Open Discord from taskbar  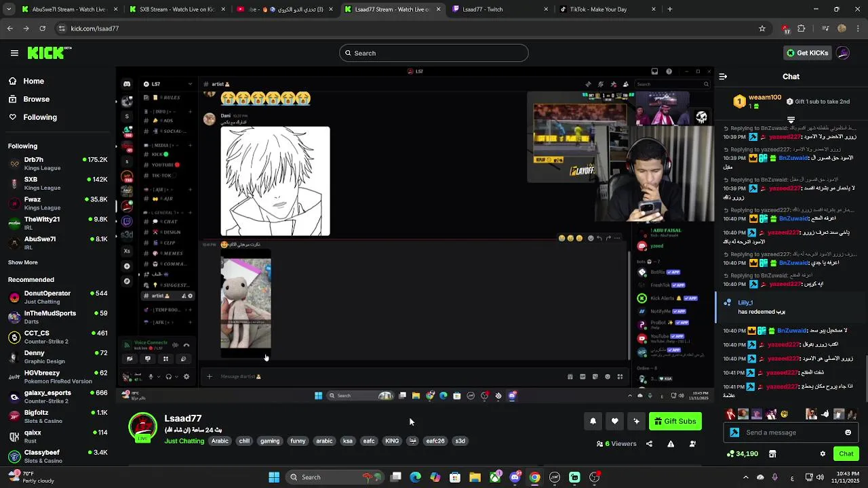click(x=515, y=477)
